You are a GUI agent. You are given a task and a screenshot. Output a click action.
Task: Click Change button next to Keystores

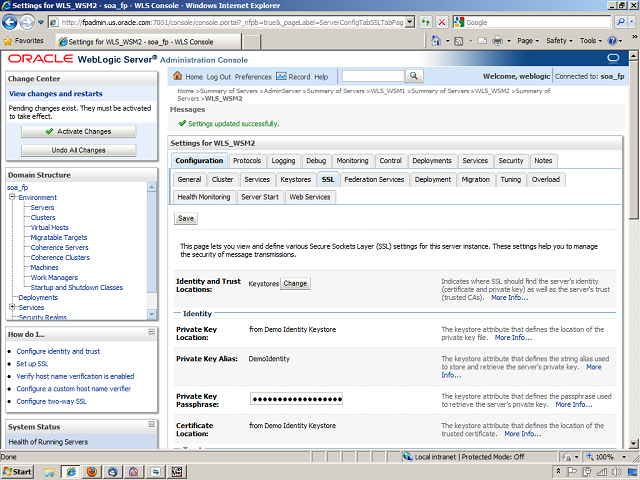tap(295, 283)
